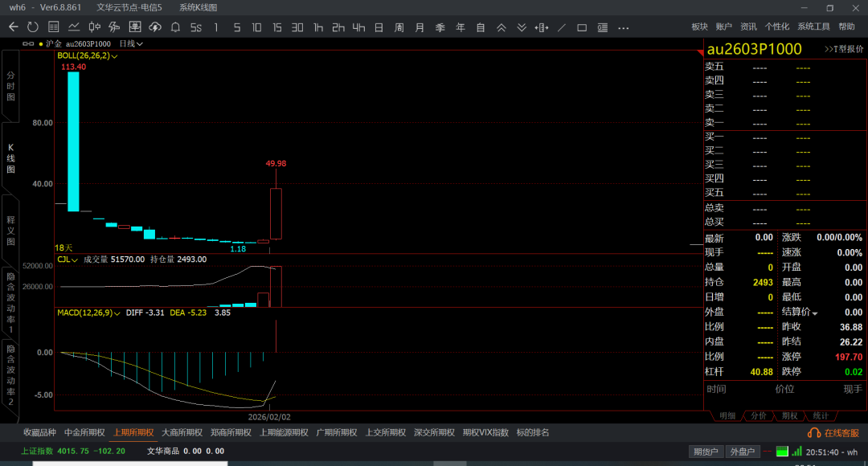
Task: Open the 资讯 menu
Action: tap(748, 27)
